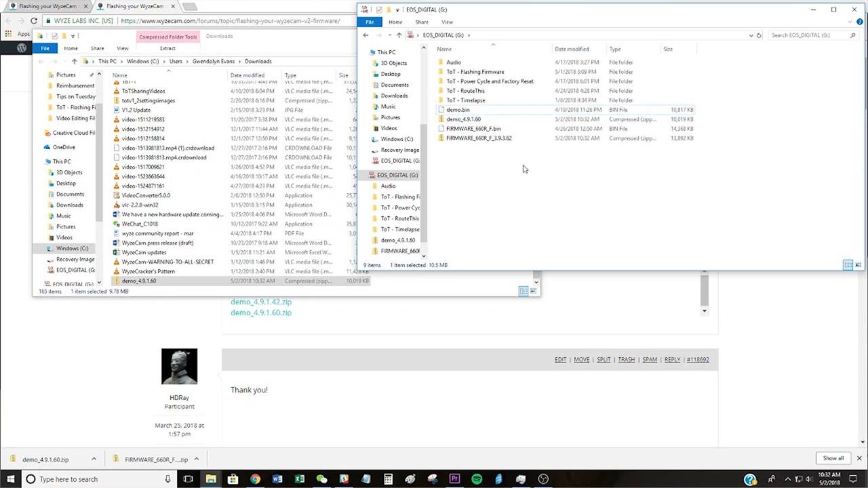Click the REPLY link on HDRay's post
868x488 pixels.
pyautogui.click(x=672, y=360)
